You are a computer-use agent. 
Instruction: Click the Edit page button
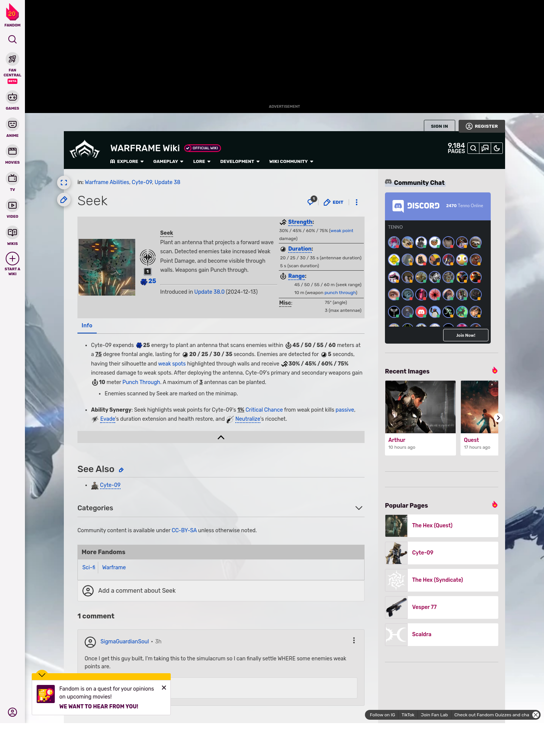334,202
